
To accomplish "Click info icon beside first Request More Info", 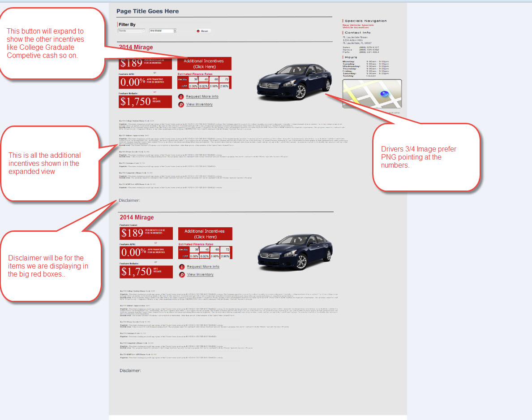I will point(181,97).
